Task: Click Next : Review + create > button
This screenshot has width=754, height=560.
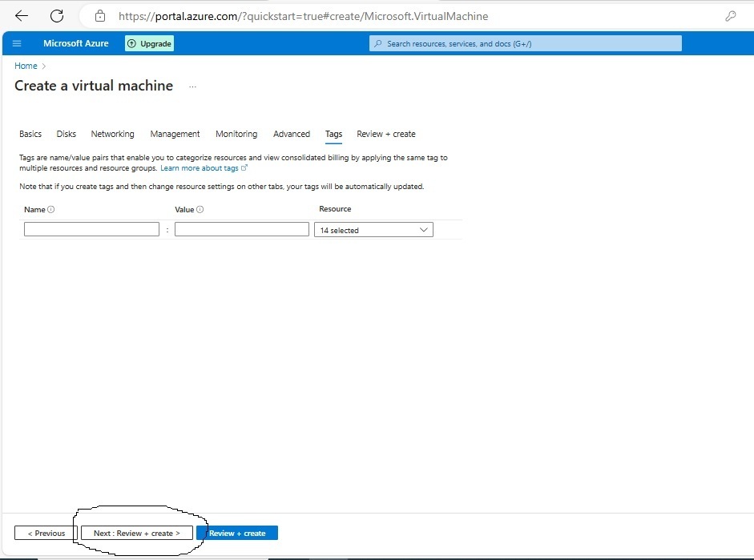Action: [x=137, y=533]
